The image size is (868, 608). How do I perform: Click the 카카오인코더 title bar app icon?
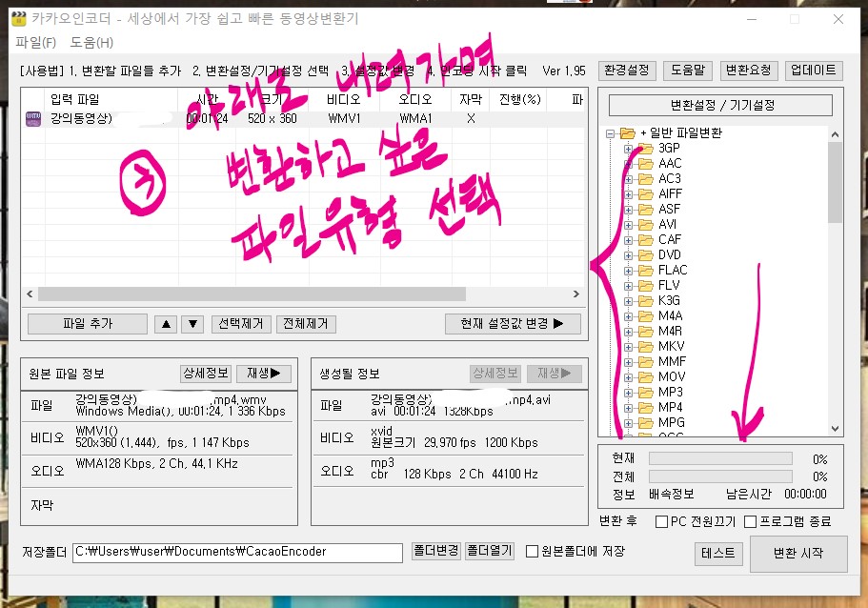point(19,19)
